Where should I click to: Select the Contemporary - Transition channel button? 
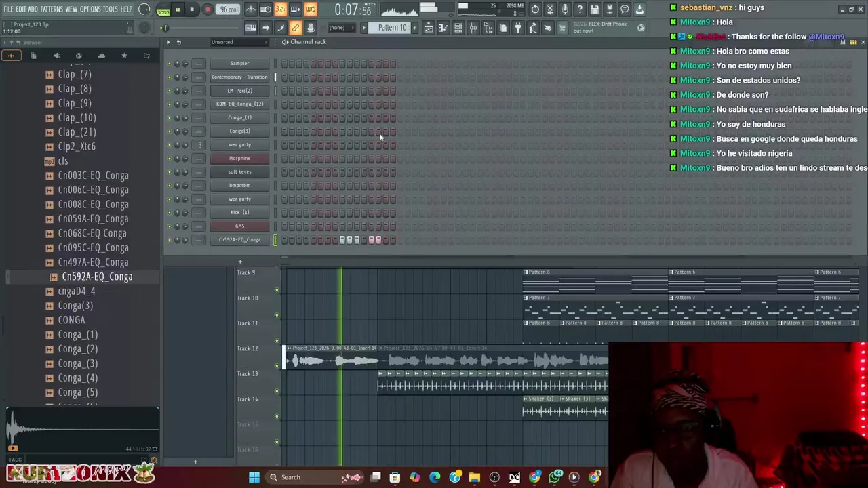pos(239,77)
